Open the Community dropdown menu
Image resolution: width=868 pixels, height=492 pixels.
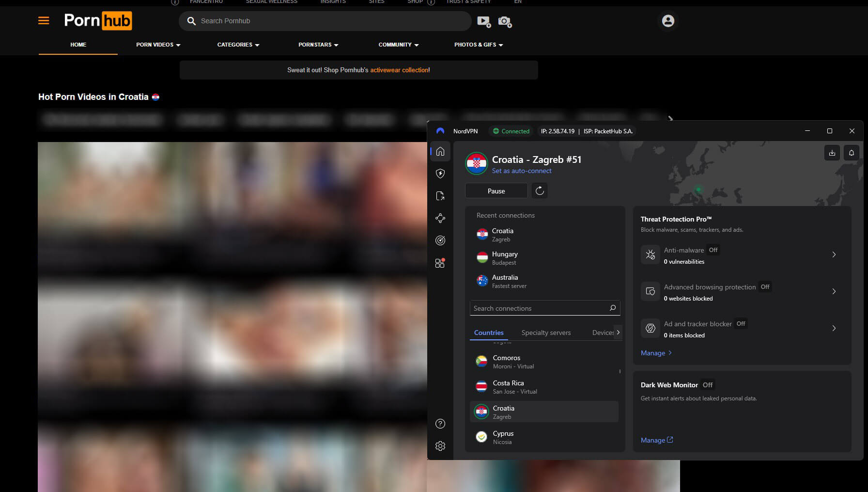tap(398, 45)
